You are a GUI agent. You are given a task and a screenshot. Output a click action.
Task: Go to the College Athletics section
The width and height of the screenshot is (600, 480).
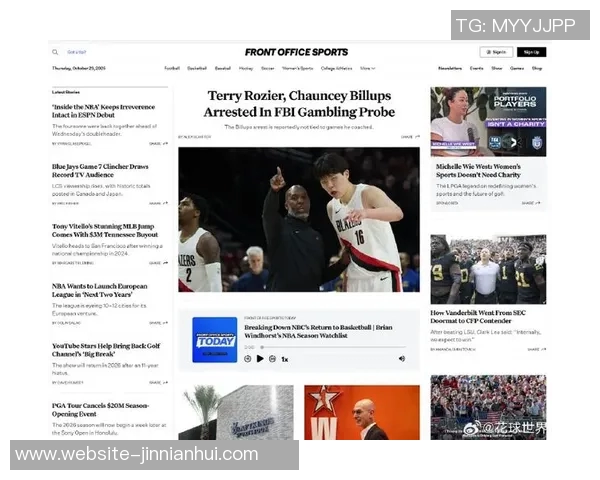pyautogui.click(x=336, y=68)
